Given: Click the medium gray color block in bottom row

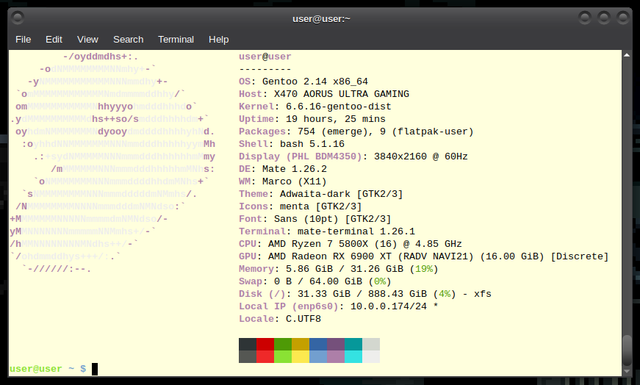Looking at the screenshot, I should (248, 356).
